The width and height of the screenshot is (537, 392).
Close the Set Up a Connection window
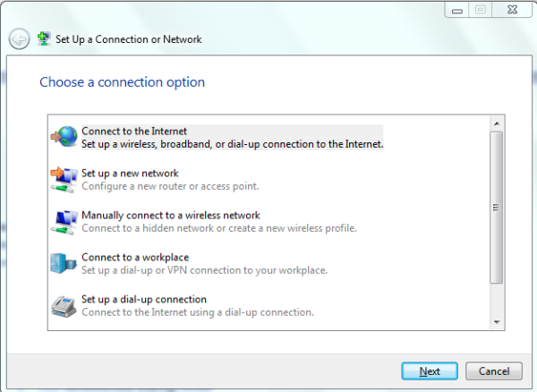click(512, 10)
